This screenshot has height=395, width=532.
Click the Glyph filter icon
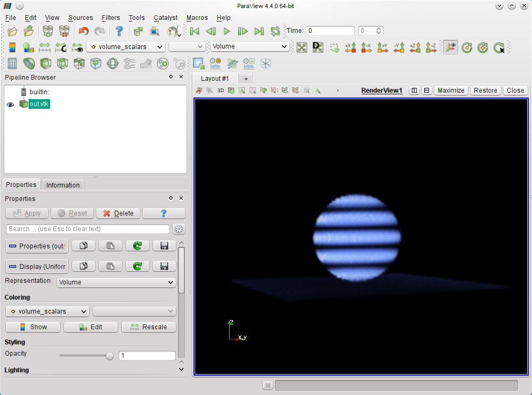[113, 64]
